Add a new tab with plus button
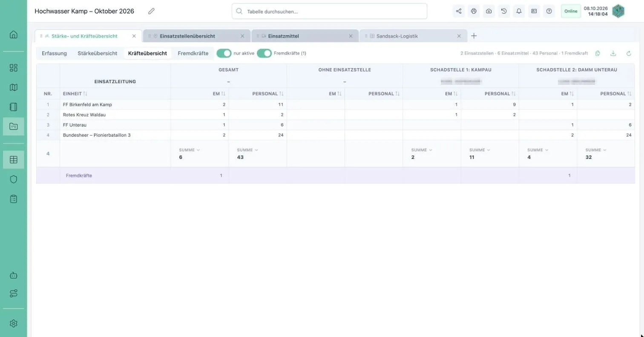The height and width of the screenshot is (337, 644). coord(474,36)
